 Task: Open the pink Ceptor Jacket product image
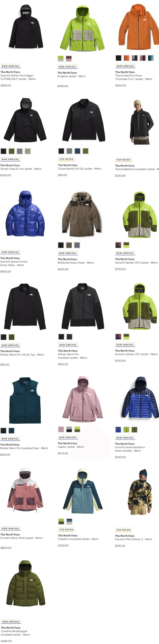coord(83,399)
